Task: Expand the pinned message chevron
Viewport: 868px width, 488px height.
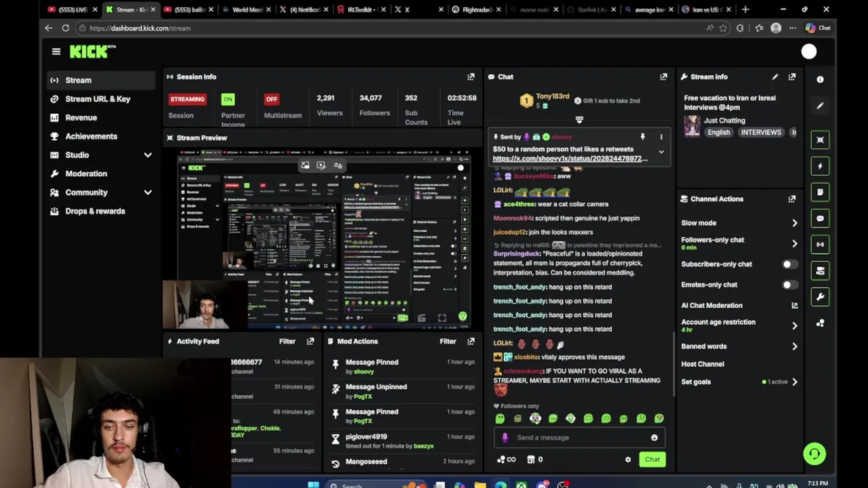Action: pyautogui.click(x=661, y=152)
